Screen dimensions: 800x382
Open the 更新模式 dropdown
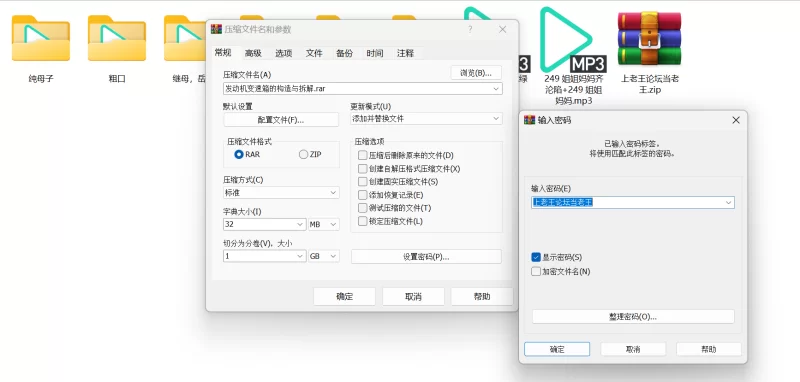click(496, 118)
